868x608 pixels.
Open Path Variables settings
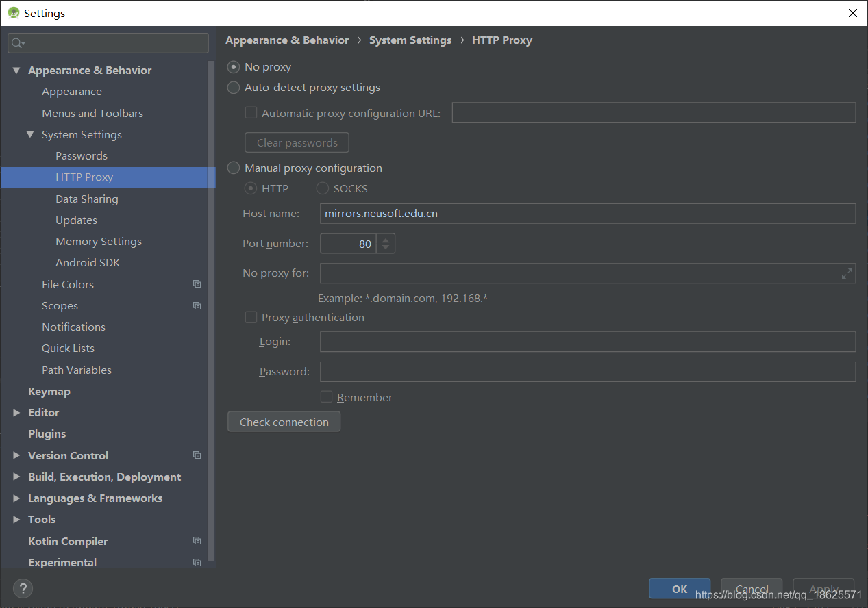tap(77, 370)
